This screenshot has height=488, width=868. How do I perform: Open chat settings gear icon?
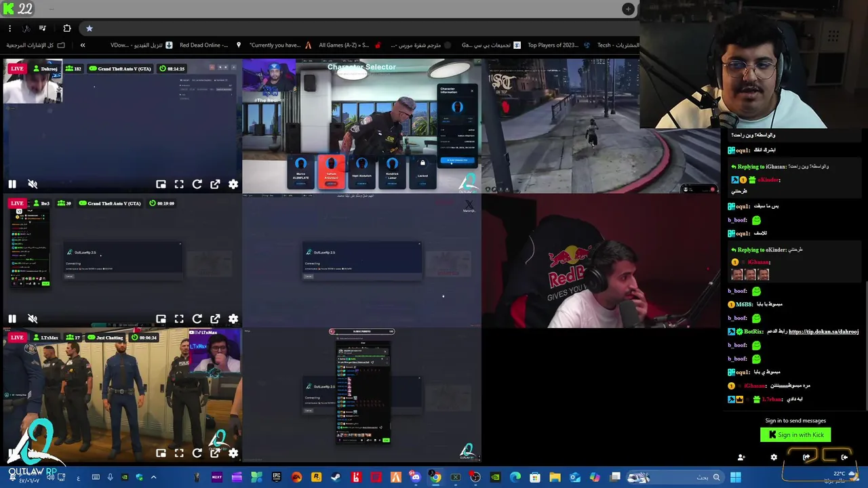pyautogui.click(x=774, y=457)
